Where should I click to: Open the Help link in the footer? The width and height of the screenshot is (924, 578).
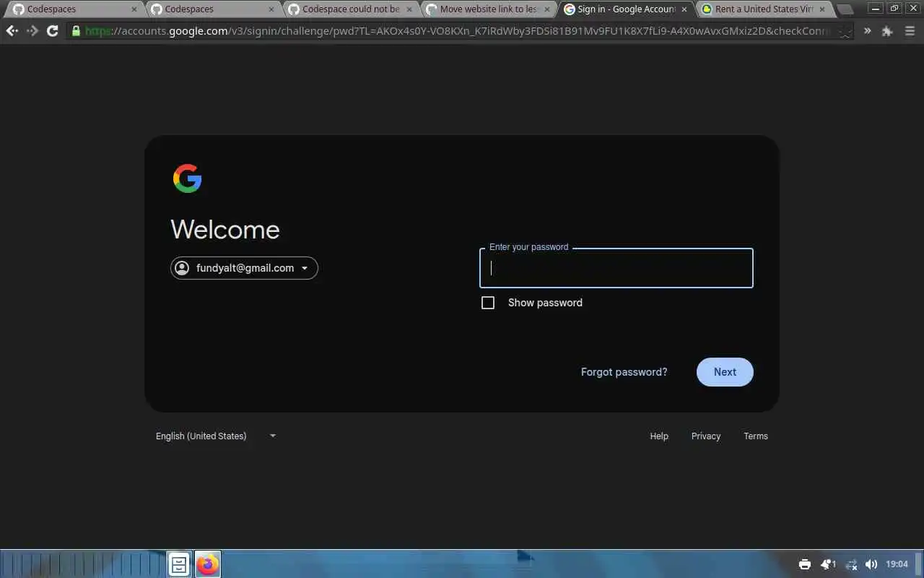coord(659,436)
